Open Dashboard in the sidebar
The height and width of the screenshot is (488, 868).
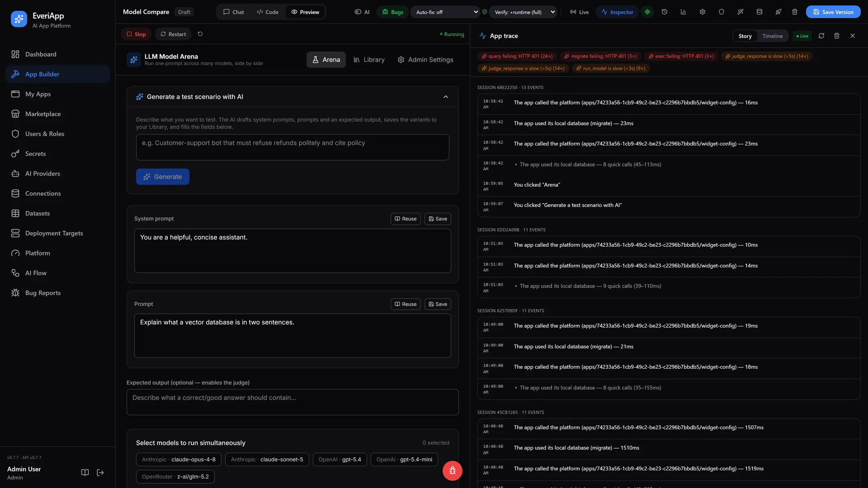point(57,54)
